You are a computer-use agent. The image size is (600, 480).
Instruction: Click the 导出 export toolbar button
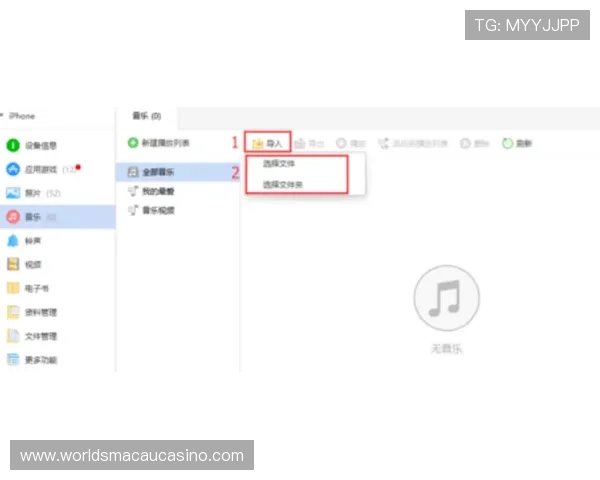(x=310, y=144)
